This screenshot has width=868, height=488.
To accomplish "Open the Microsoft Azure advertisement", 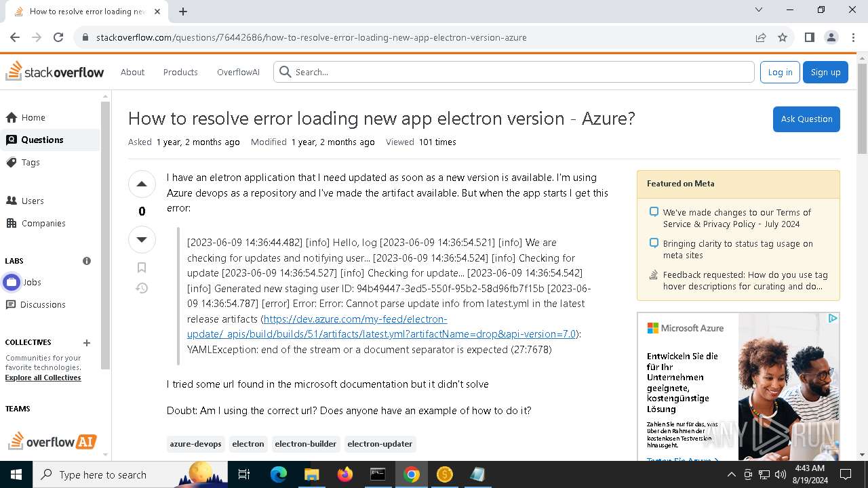I will pyautogui.click(x=738, y=386).
